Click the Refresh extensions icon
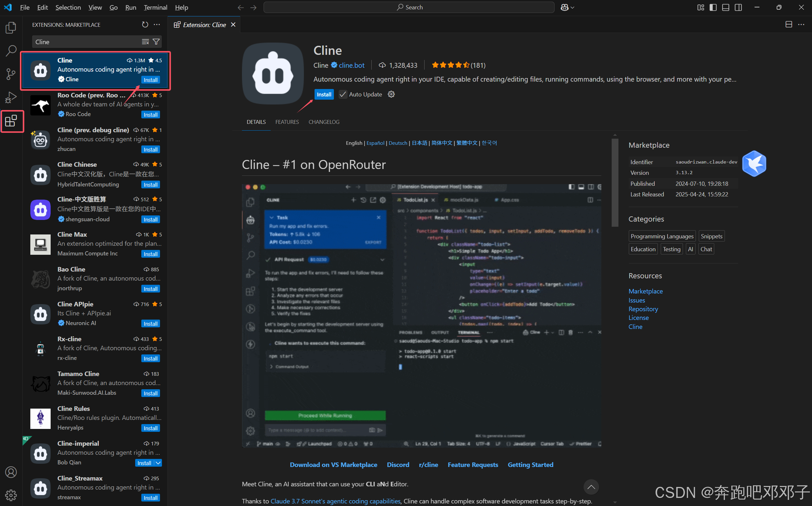This screenshot has width=812, height=506. click(x=145, y=25)
